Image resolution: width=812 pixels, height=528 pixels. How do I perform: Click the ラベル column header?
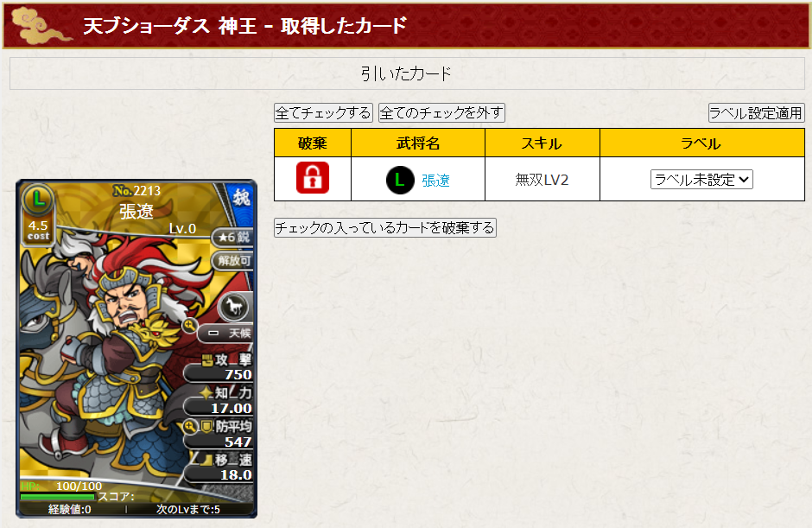point(701,143)
